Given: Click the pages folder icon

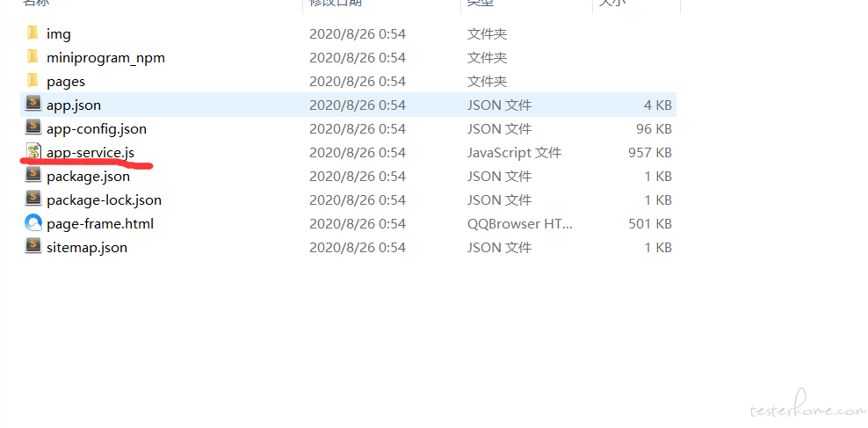Looking at the screenshot, I should (33, 81).
